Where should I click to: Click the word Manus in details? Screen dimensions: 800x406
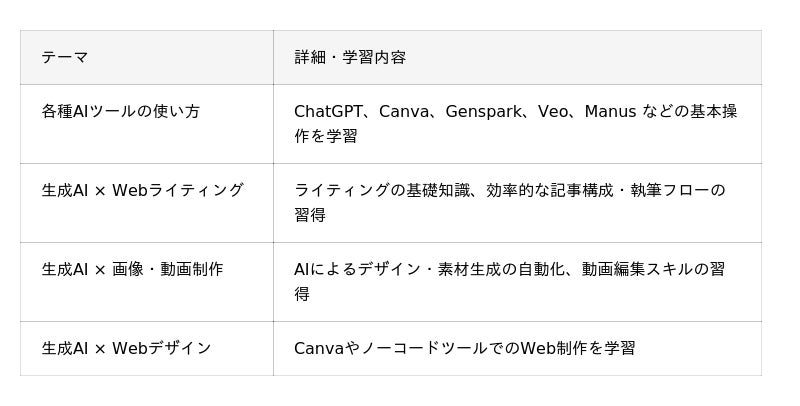pos(610,111)
